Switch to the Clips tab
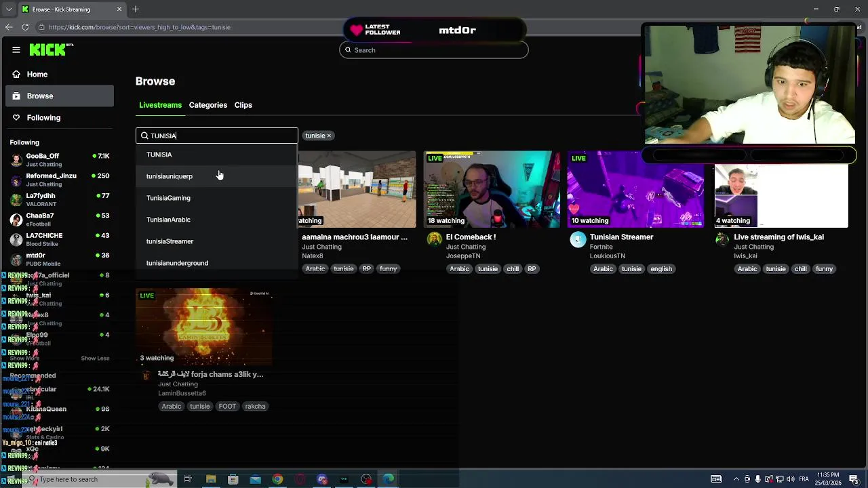This screenshot has height=488, width=868. (x=243, y=105)
